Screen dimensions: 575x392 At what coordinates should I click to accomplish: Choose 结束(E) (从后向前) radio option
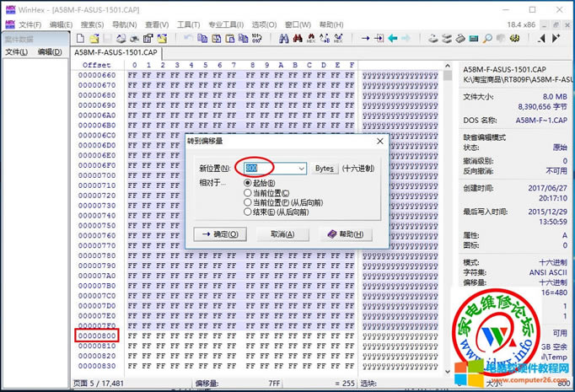(x=247, y=212)
